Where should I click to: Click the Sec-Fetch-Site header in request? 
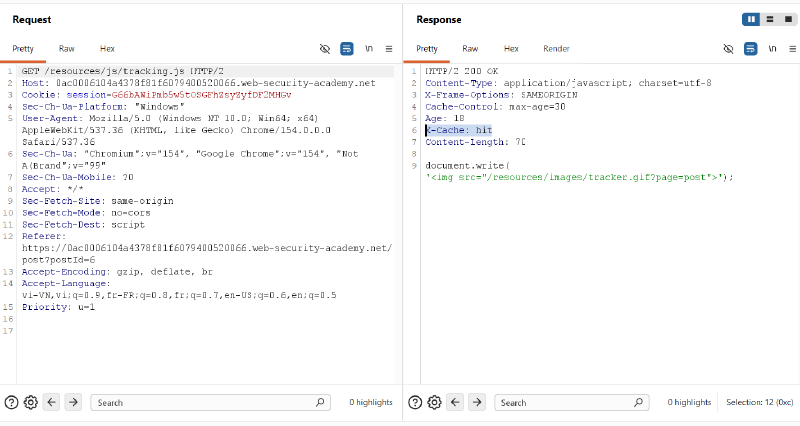pos(97,201)
